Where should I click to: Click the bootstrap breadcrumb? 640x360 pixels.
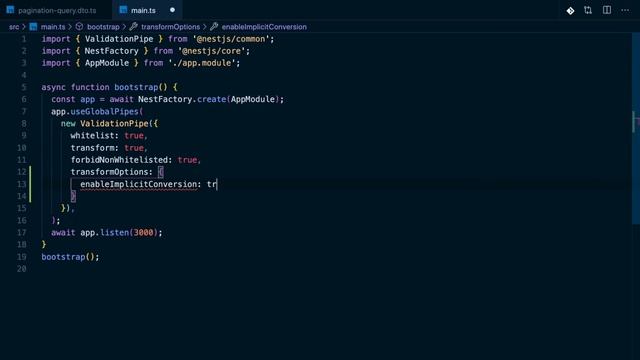103,27
